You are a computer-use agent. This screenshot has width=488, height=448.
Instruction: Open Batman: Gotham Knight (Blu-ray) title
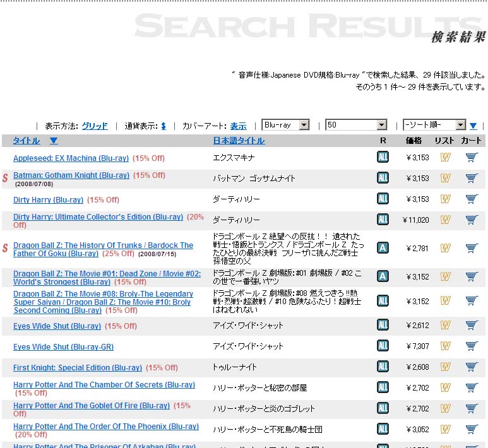click(71, 175)
